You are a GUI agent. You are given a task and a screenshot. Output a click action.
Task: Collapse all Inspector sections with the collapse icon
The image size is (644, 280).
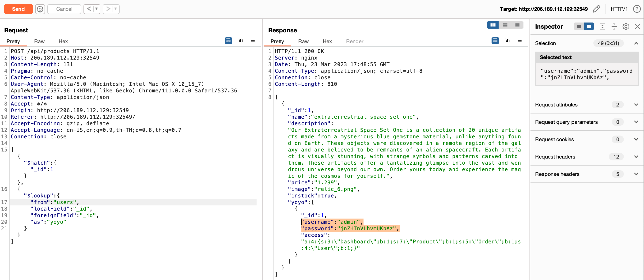[614, 26]
